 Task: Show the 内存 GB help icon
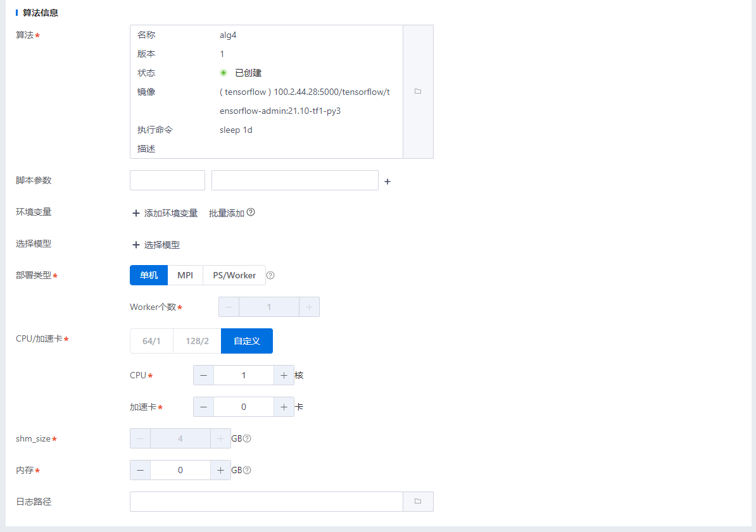tap(248, 470)
